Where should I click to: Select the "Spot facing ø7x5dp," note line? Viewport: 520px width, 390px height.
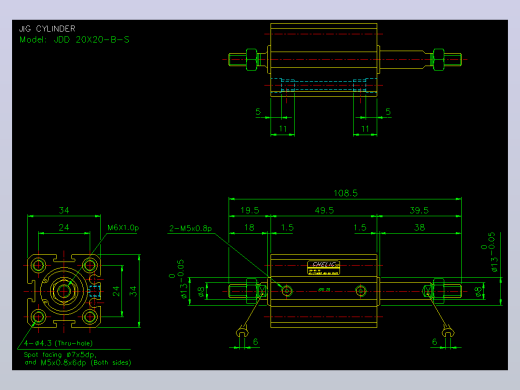pyautogui.click(x=60, y=355)
